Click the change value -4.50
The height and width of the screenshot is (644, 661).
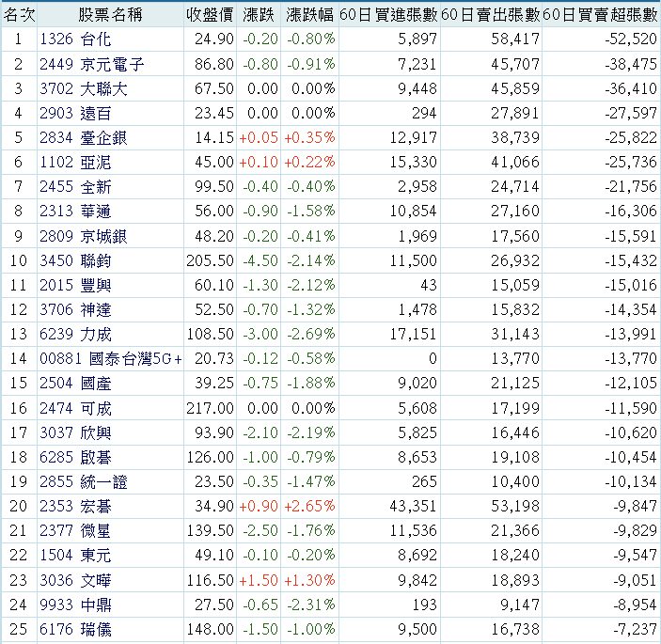[260, 260]
